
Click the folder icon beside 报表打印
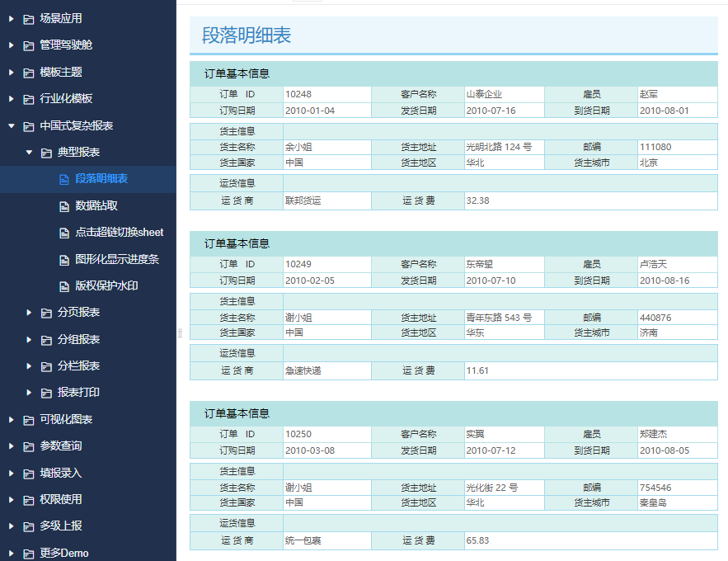(46, 393)
